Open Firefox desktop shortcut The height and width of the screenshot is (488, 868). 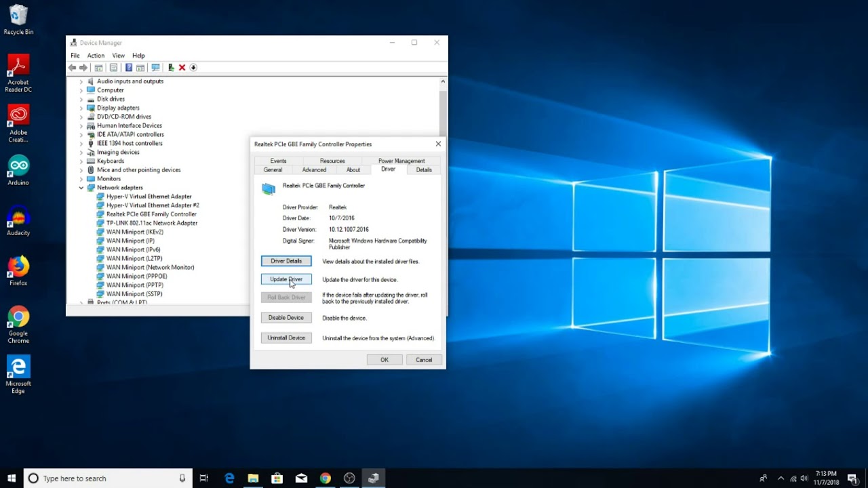(x=18, y=270)
